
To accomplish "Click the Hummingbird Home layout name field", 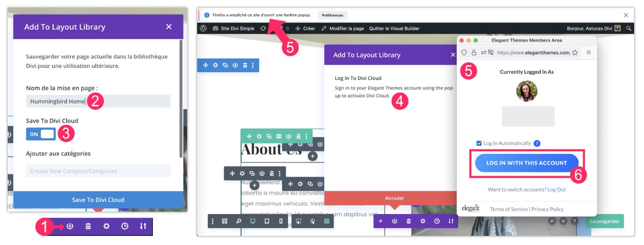I will coord(98,101).
